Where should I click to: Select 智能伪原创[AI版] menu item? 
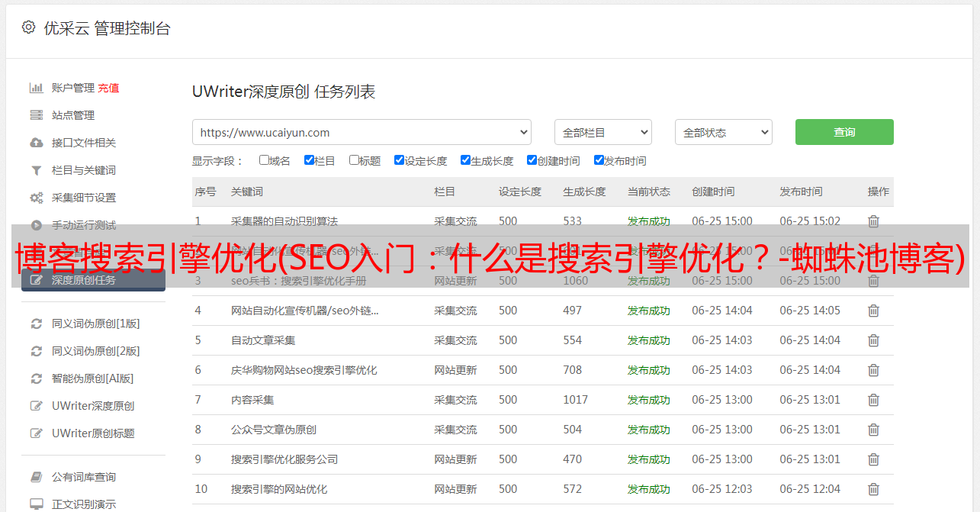click(x=92, y=378)
